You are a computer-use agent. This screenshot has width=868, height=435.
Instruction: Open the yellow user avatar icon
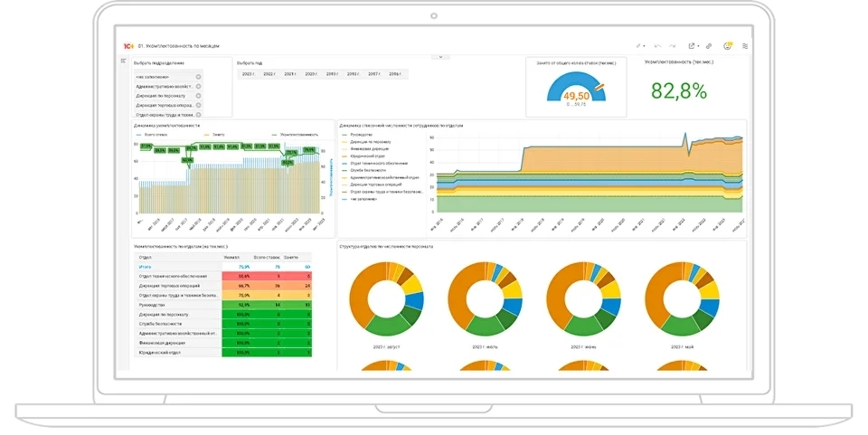727,45
